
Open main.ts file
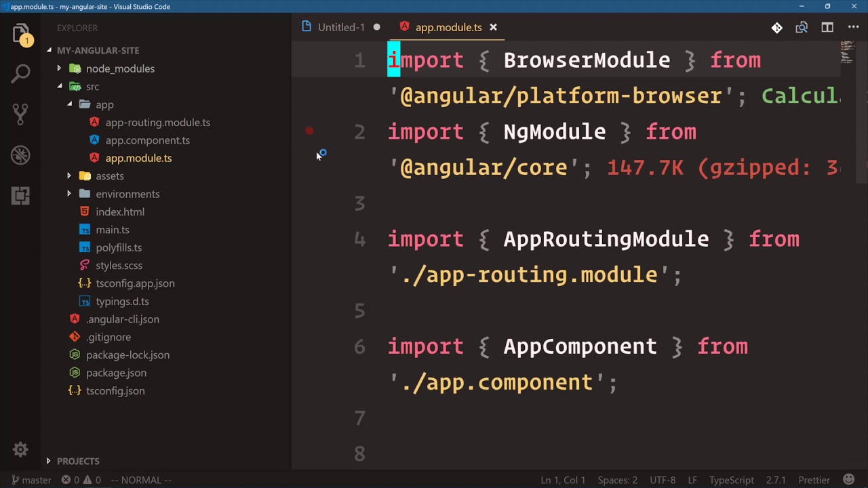pos(113,230)
